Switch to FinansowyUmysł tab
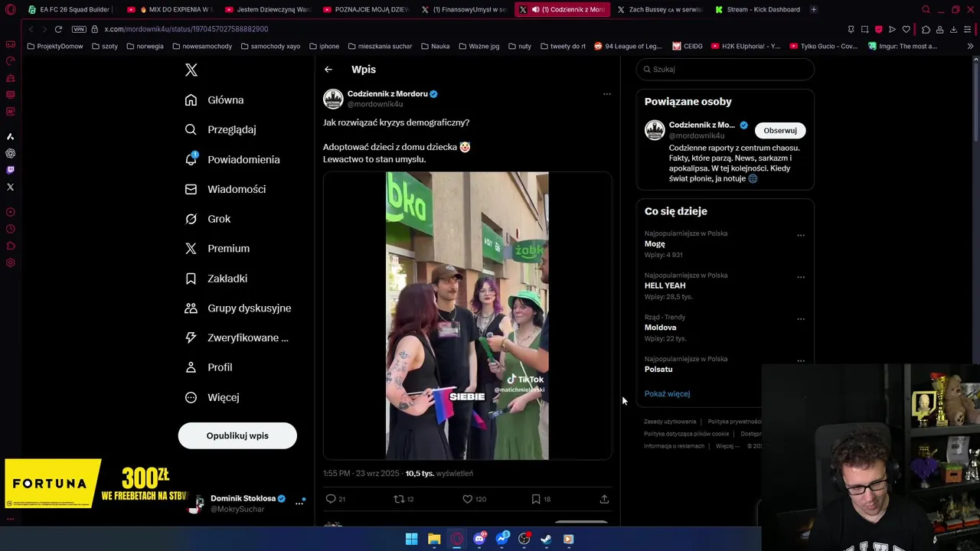This screenshot has width=980, height=551. point(464,10)
